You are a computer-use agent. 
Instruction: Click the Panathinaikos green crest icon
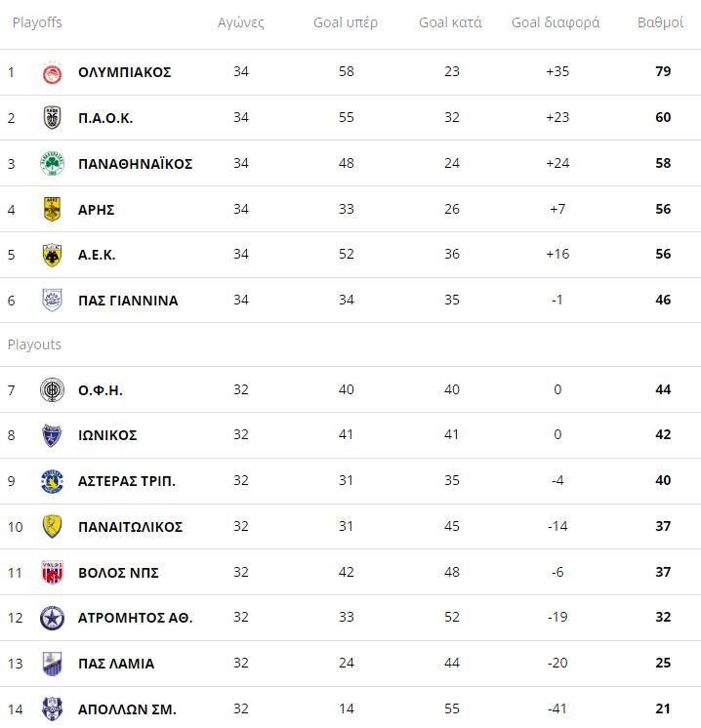pyautogui.click(x=53, y=163)
